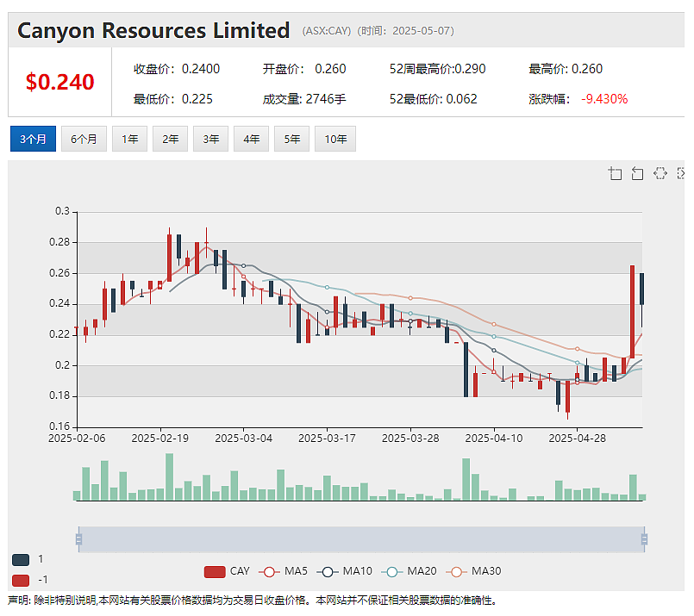Click the 收盘价: 0.2400 value
Image resolution: width=694 pixels, height=616 pixels.
(177, 69)
